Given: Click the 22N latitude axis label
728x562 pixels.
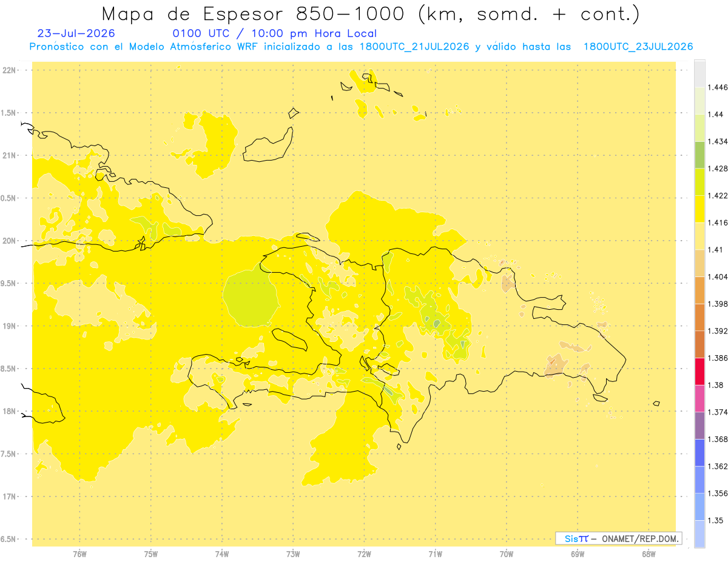Looking at the screenshot, I should pos(10,70).
